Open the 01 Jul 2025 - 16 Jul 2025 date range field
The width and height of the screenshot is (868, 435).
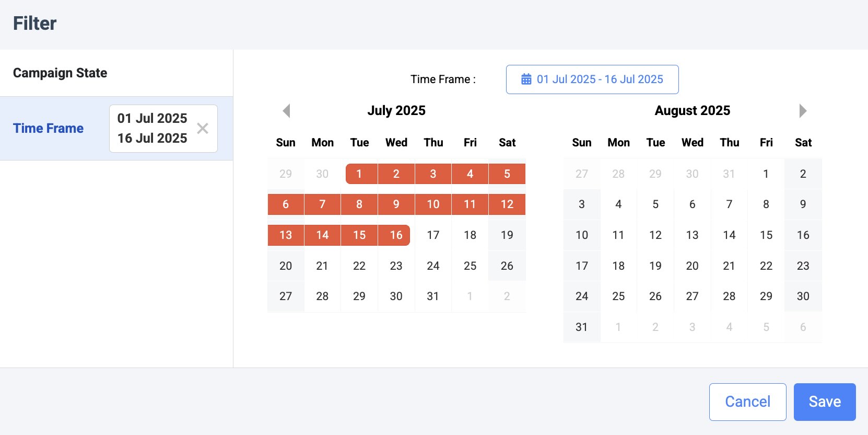(592, 79)
